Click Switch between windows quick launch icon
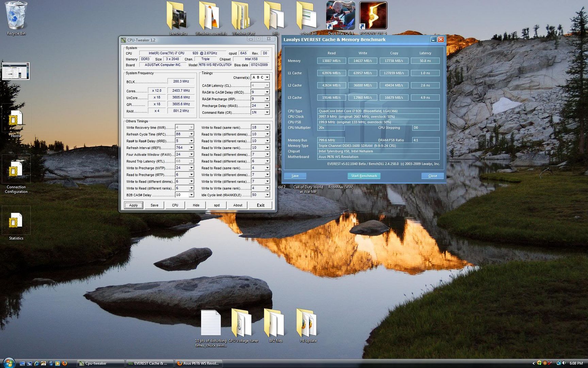Viewport: 588px width, 368px height. (x=29, y=364)
